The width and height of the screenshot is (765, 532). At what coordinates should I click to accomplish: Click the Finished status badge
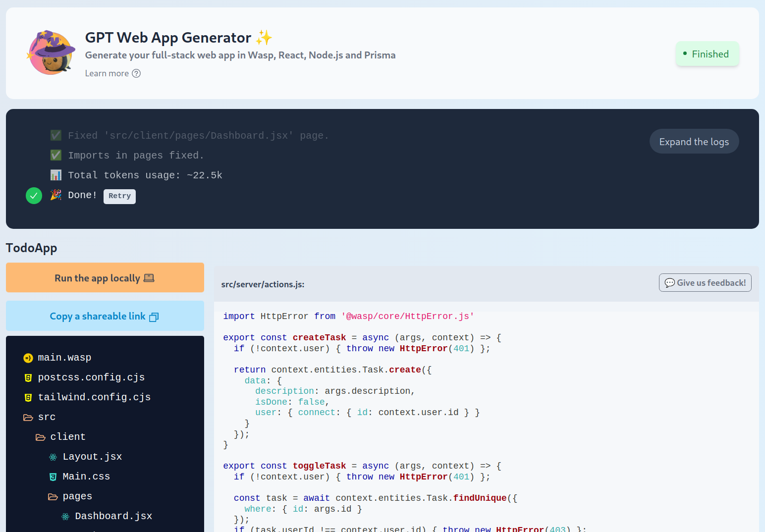[x=707, y=54]
